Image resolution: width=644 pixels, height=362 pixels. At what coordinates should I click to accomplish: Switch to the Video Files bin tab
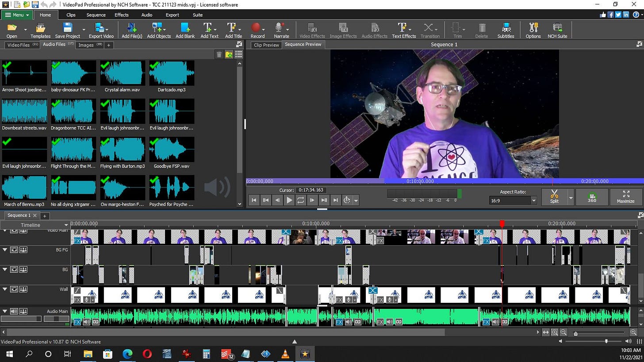pos(22,45)
